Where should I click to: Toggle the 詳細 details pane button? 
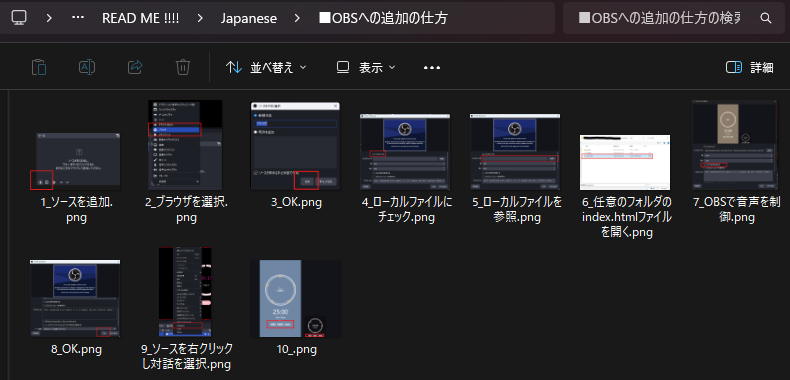pos(750,68)
